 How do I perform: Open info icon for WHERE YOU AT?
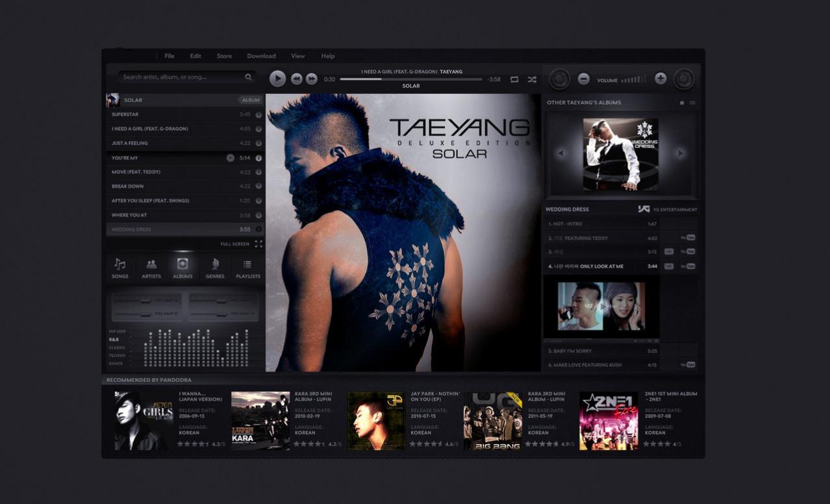tap(258, 215)
